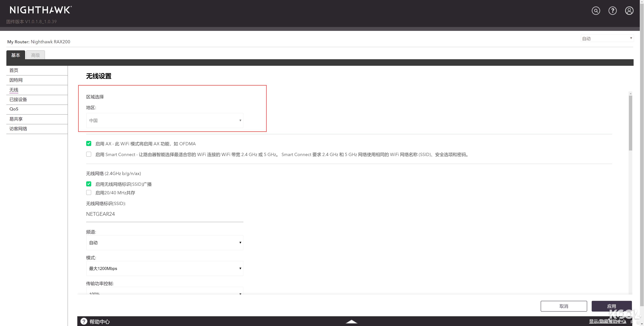Enable 启用 Smart Connect
644x326 pixels.
(x=89, y=154)
